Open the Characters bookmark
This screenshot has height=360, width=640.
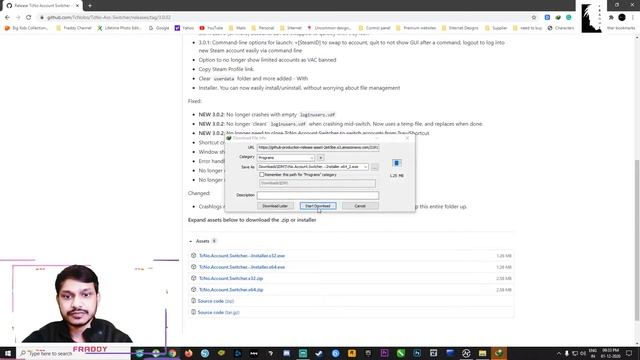[561, 28]
